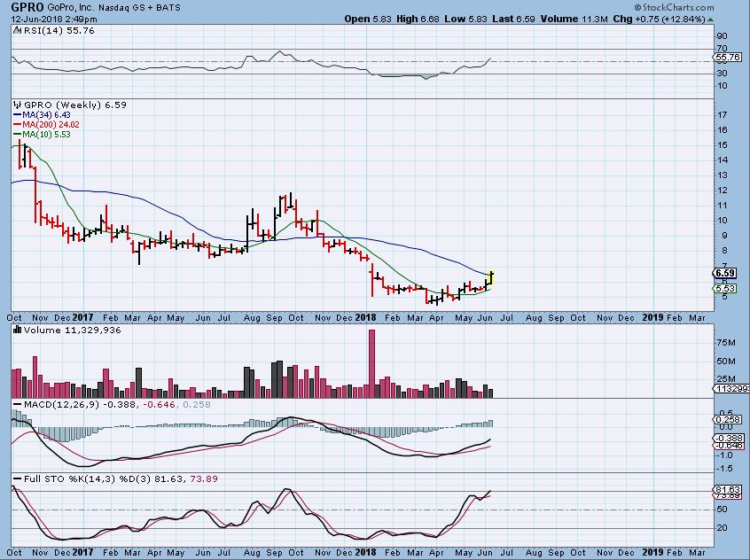This screenshot has width=750, height=560.
Task: Click the Open 5.83 quote value
Action: (367, 19)
